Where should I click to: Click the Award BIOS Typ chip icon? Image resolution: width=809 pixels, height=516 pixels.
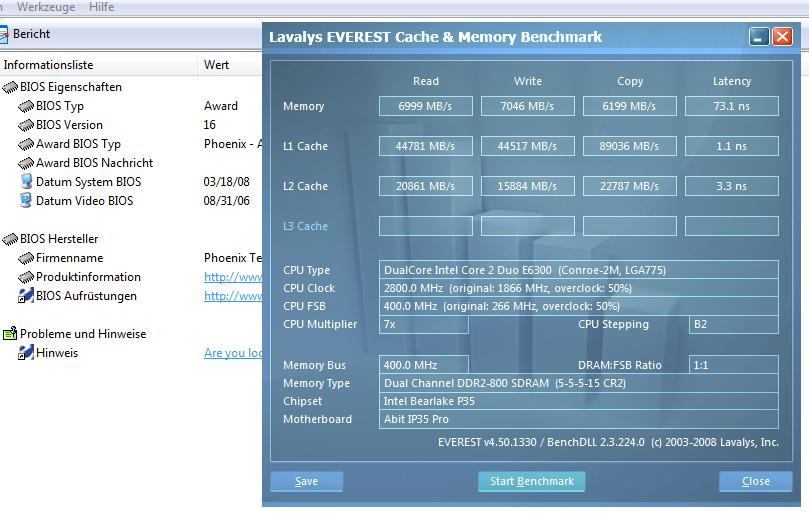(x=26, y=144)
